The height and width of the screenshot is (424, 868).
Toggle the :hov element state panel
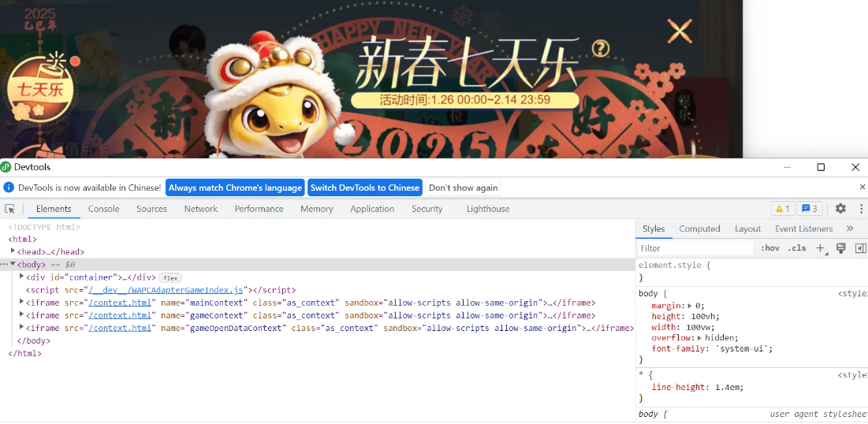(x=769, y=248)
